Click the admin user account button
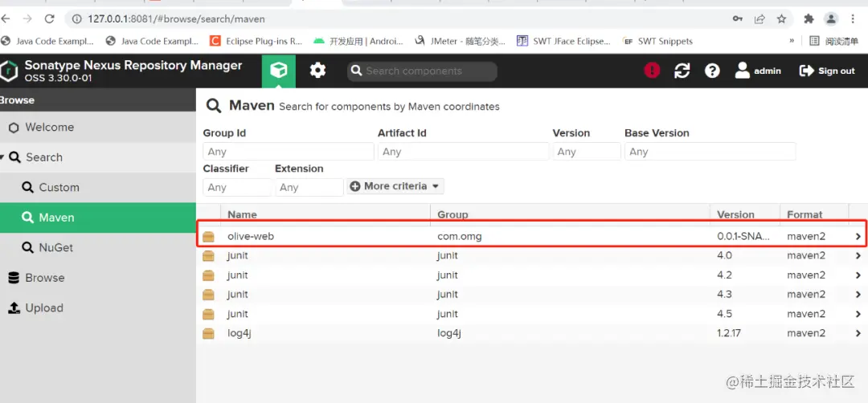 click(x=758, y=71)
